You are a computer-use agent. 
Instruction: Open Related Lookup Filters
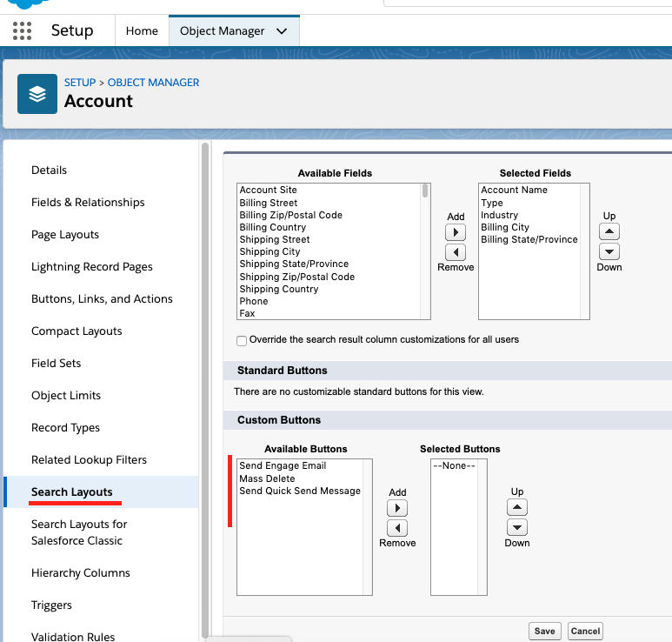(90, 459)
